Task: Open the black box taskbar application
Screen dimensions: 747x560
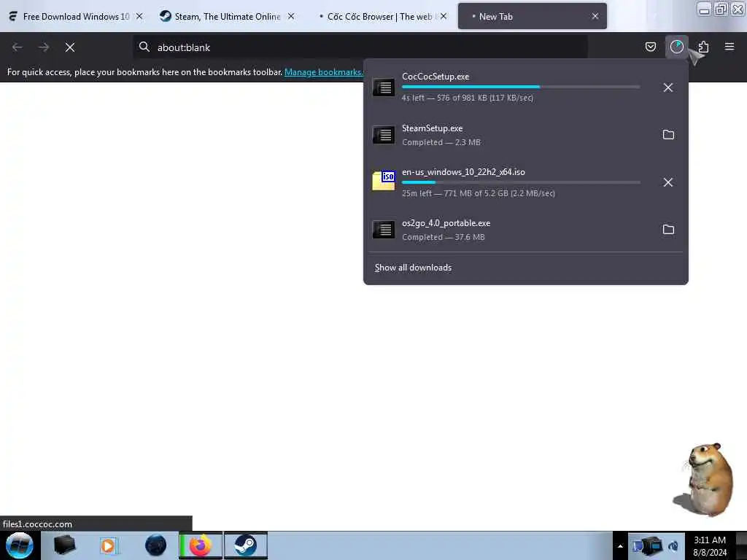Action: 64,545
